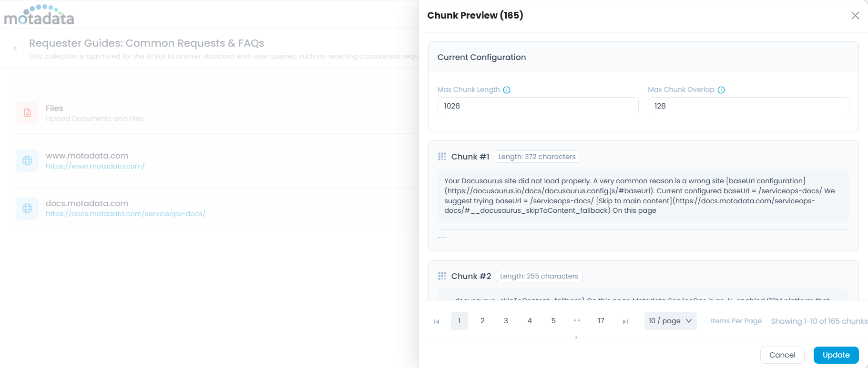The image size is (868, 368).
Task: Click the Update button
Action: [836, 355]
